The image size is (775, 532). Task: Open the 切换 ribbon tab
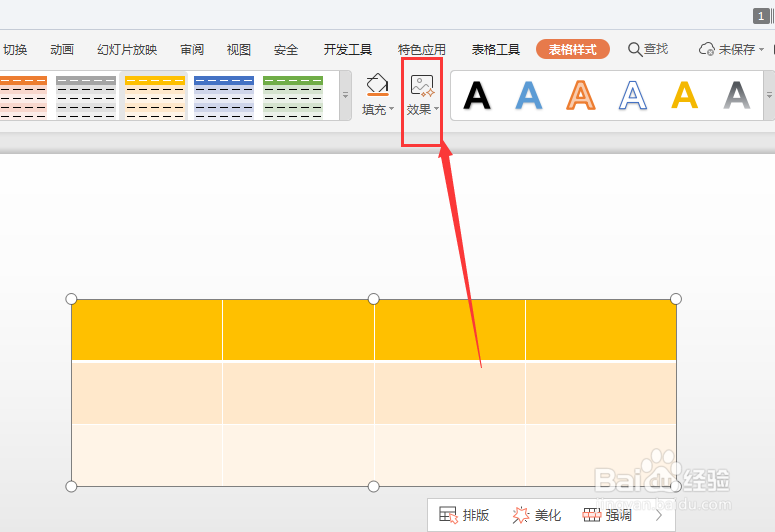(x=15, y=49)
